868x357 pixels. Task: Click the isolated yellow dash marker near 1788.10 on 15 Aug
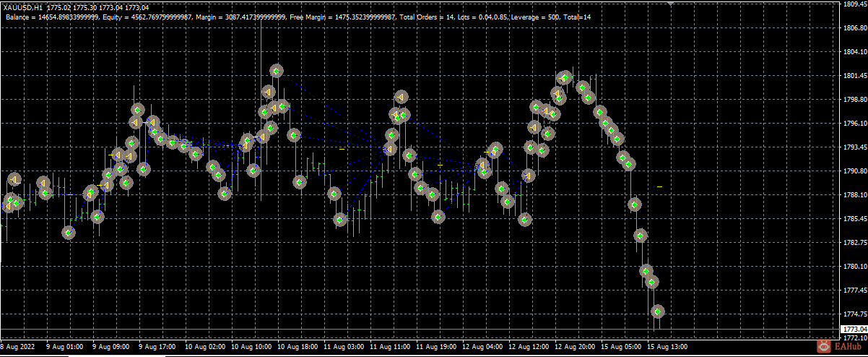[x=659, y=186]
